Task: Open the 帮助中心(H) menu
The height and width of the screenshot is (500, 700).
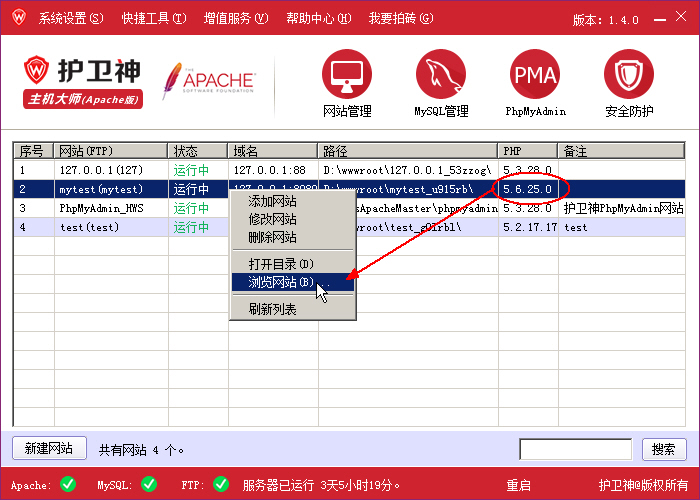Action: click(319, 18)
